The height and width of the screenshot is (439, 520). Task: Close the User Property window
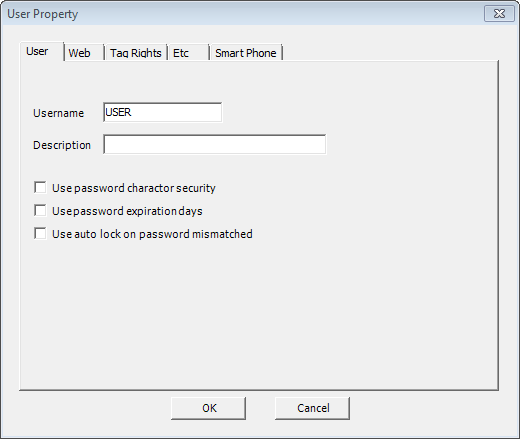tap(499, 14)
